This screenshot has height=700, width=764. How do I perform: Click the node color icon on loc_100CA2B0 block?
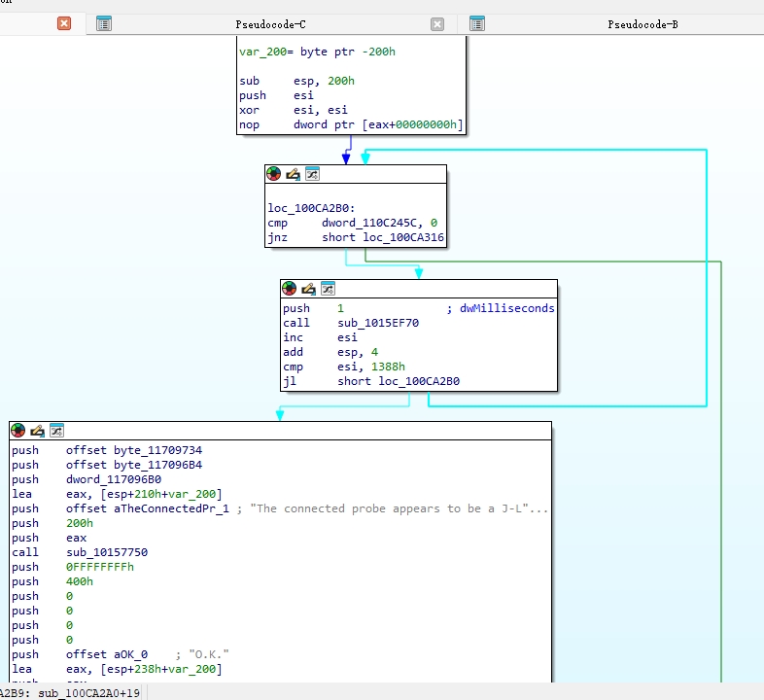pyautogui.click(x=274, y=173)
